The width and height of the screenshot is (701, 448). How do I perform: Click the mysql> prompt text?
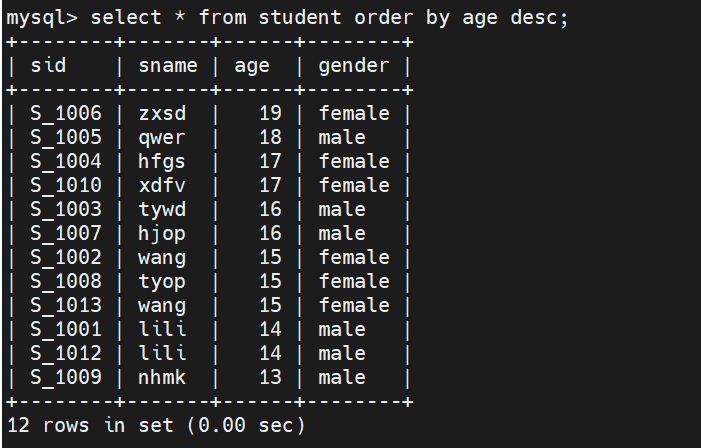tap(42, 19)
